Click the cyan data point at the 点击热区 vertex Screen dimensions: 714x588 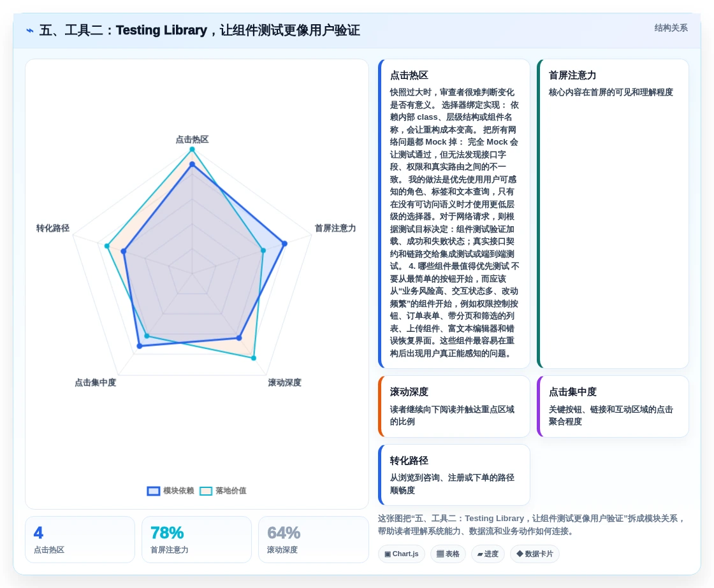[192, 149]
